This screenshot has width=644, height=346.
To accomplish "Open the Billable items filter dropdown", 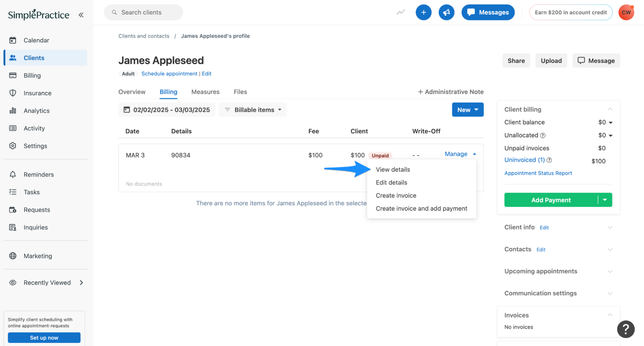I will click(x=253, y=110).
